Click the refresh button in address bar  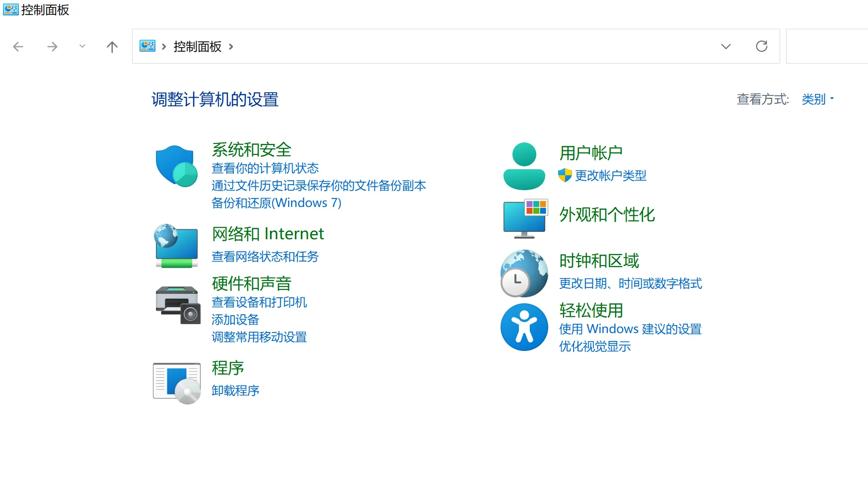click(x=761, y=46)
